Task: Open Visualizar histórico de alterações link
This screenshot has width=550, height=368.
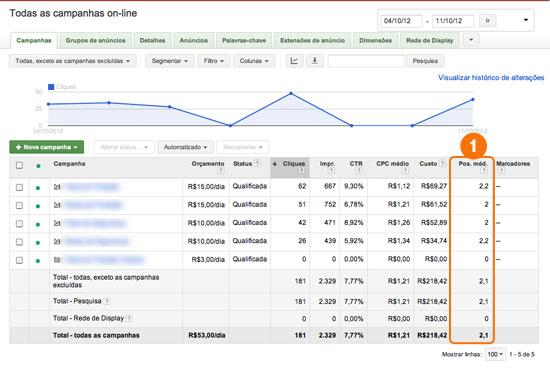Action: coord(491,78)
